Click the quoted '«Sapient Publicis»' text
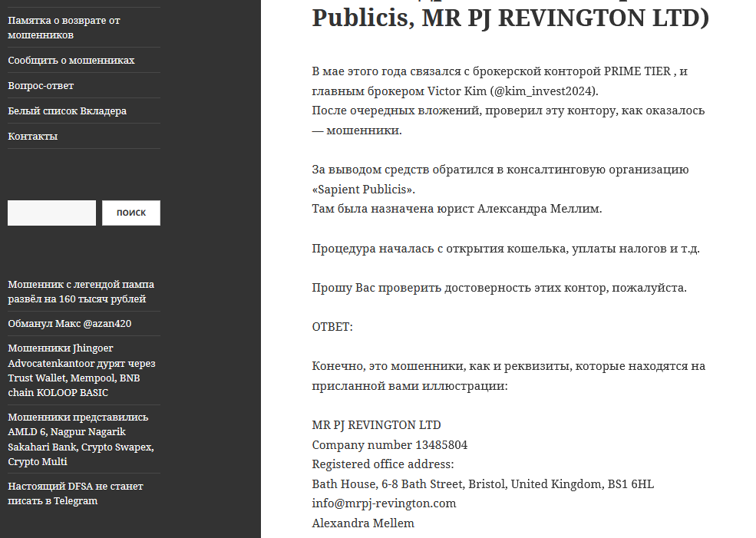Image resolution: width=756 pixels, height=538 pixels. pyautogui.click(x=364, y=190)
